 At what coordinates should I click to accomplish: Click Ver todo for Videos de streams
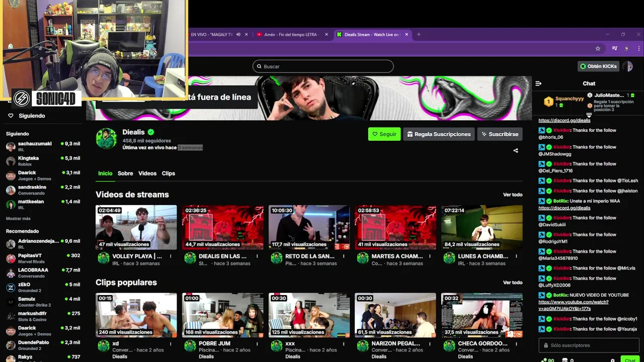[513, 195]
